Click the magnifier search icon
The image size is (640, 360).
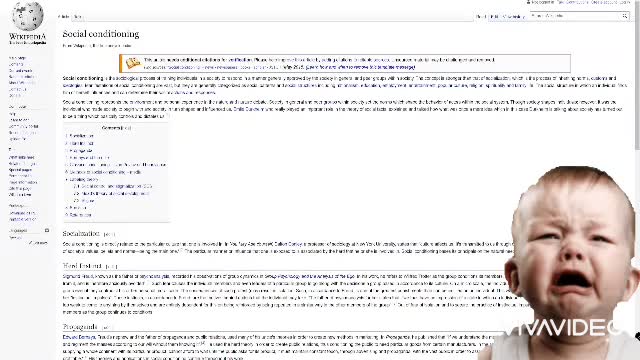click(x=624, y=16)
